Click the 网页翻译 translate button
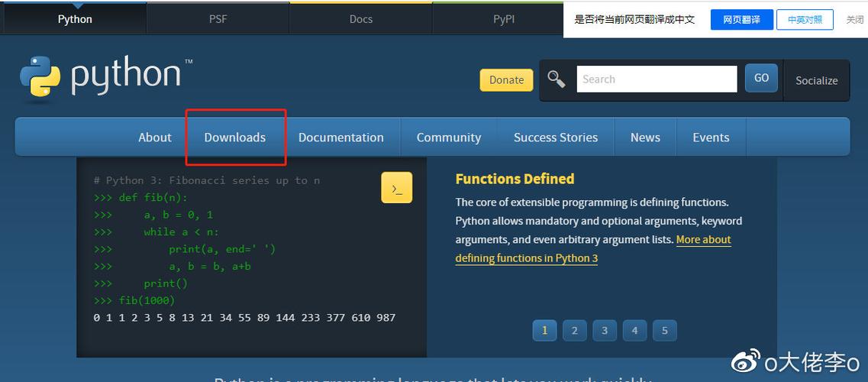868x382 pixels. [x=741, y=20]
